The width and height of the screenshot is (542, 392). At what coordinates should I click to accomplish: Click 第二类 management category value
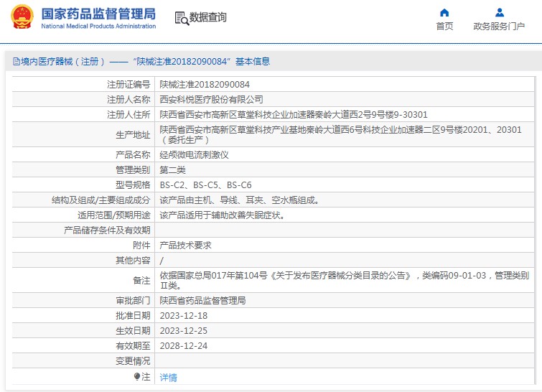coord(172,170)
